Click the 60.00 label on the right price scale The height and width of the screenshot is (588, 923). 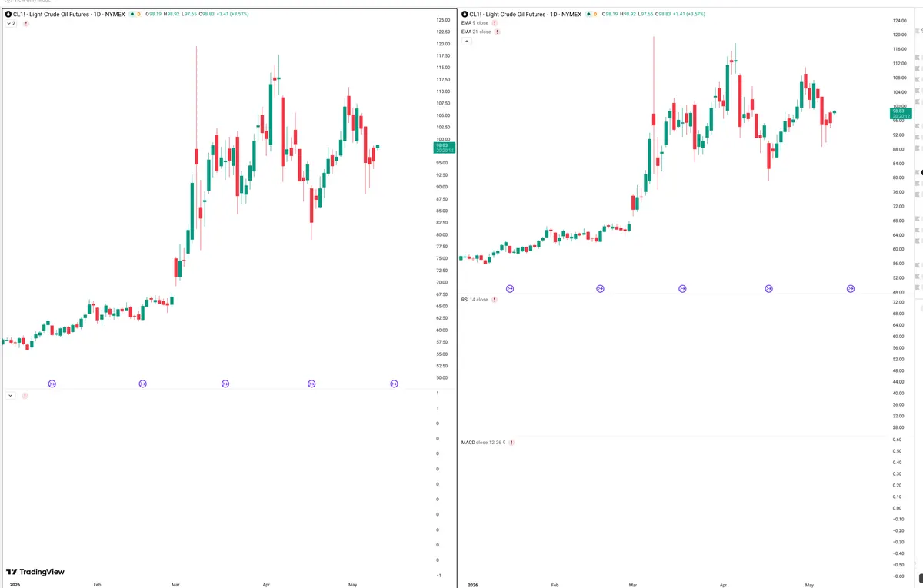[x=898, y=249]
